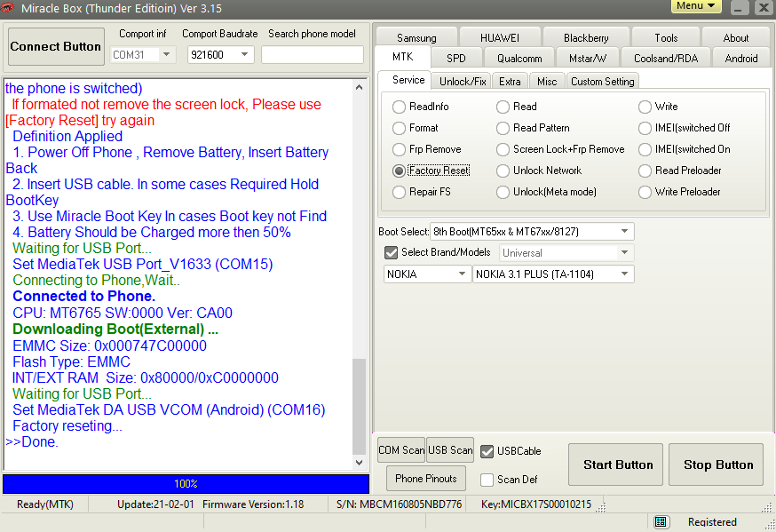Select the Repair FS radio option

point(399,192)
